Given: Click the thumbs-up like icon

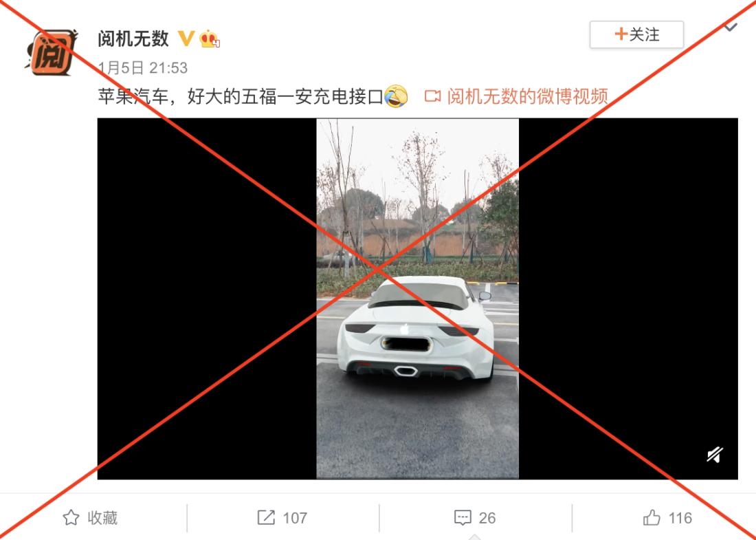Looking at the screenshot, I should (652, 517).
